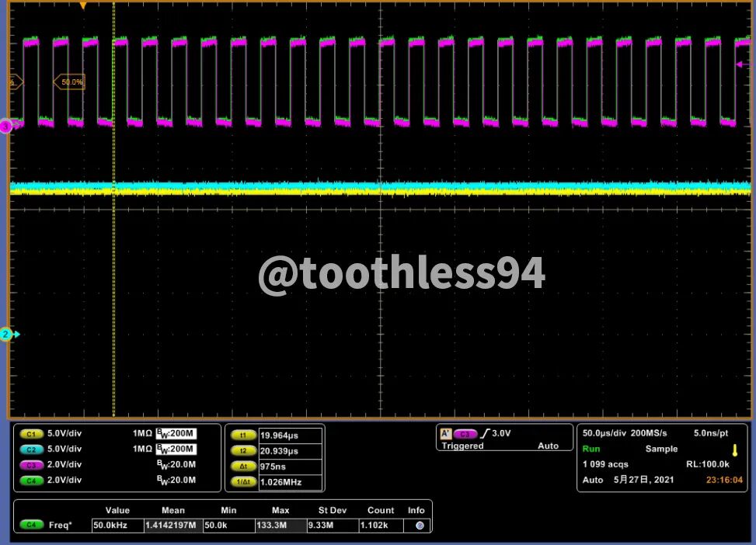Click the C3 trigger source badge
Image resolution: width=756 pixels, height=545 pixels.
click(465, 434)
